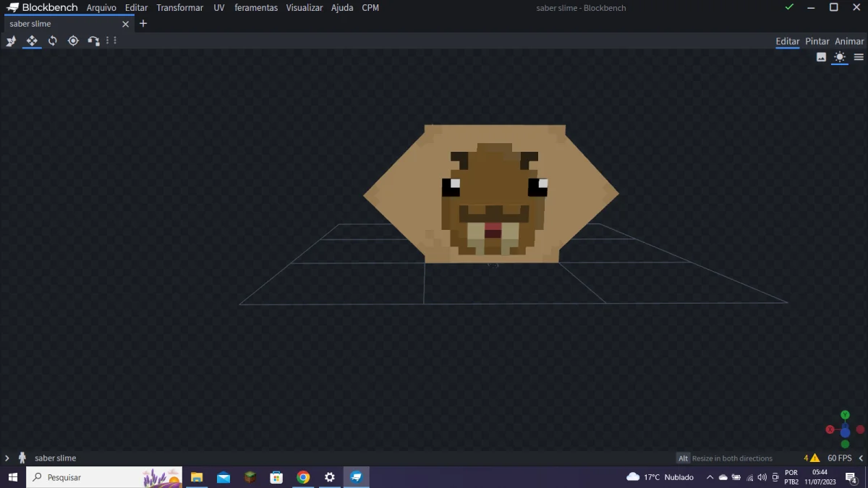Click the green Y axis on gizmo
This screenshot has height=488, width=868.
[845, 415]
